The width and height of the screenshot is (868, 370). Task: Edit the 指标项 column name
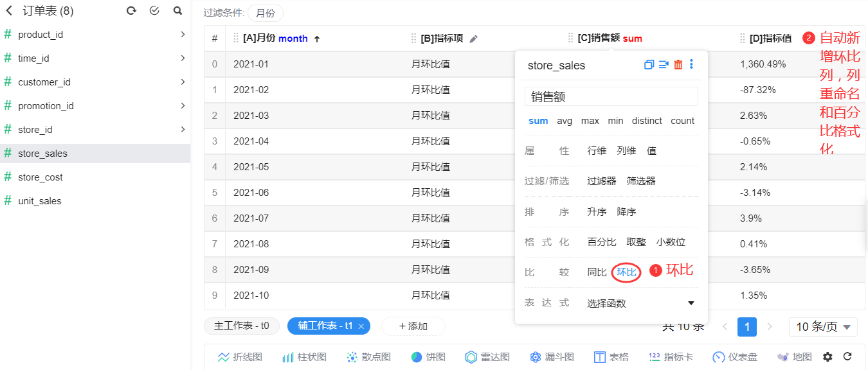click(474, 39)
